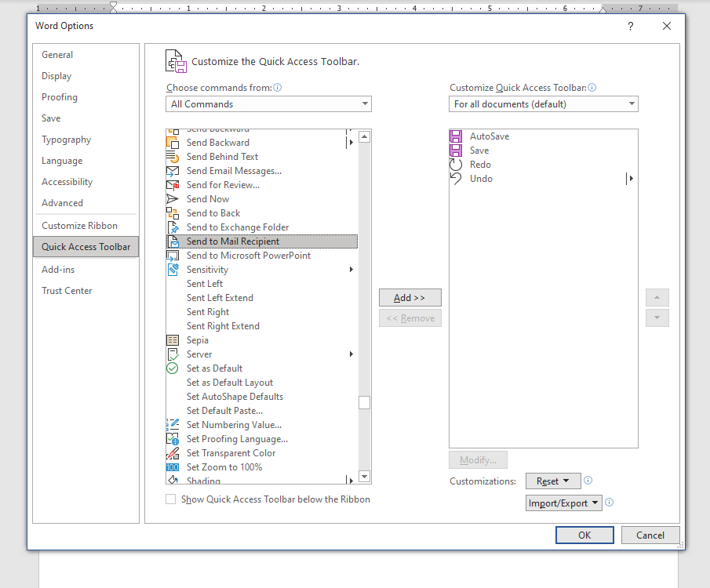Open the Customize Quick Access Toolbar dropdown
Image resolution: width=710 pixels, height=588 pixels.
[x=543, y=103]
